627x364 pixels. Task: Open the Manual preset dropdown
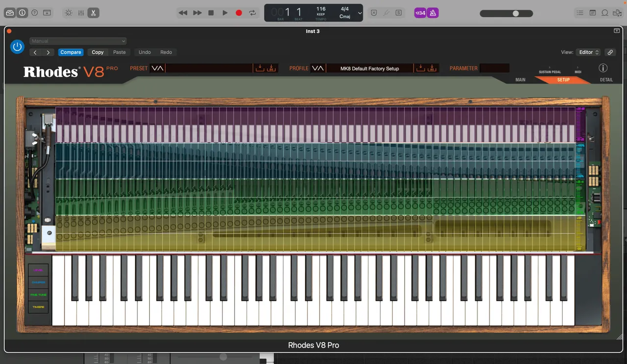tap(78, 41)
